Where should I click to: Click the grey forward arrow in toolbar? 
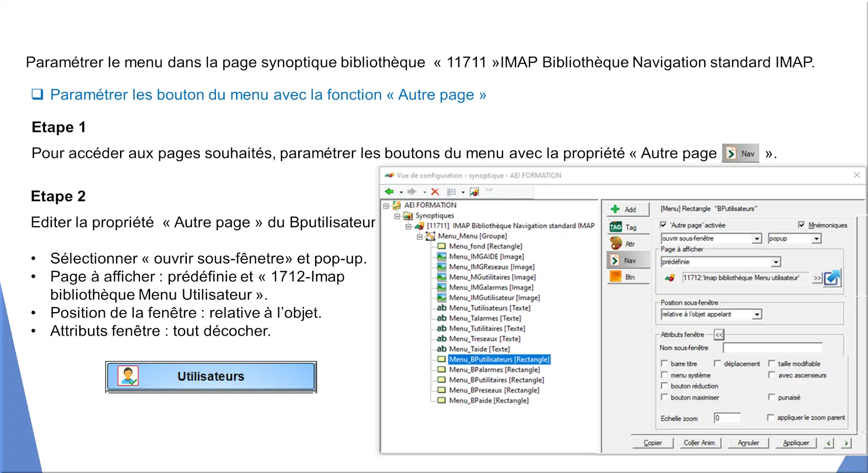pos(412,192)
